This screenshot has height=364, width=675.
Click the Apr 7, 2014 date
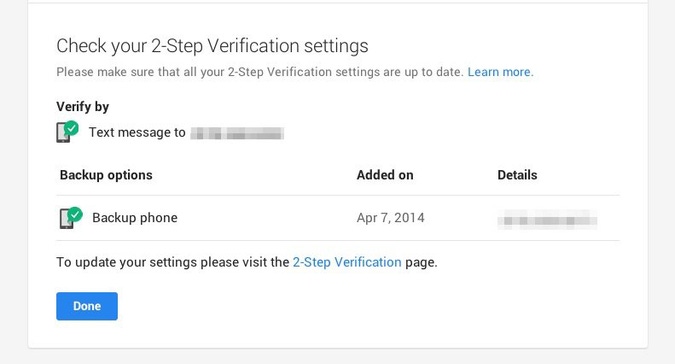coord(390,218)
